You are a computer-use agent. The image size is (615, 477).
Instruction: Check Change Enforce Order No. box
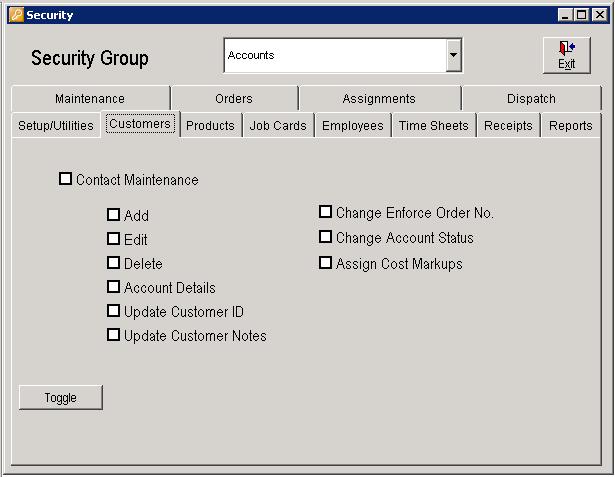pyautogui.click(x=325, y=212)
